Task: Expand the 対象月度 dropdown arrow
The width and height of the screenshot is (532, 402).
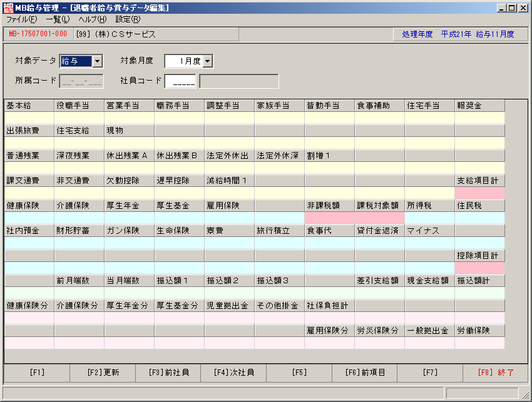Action: (208, 61)
